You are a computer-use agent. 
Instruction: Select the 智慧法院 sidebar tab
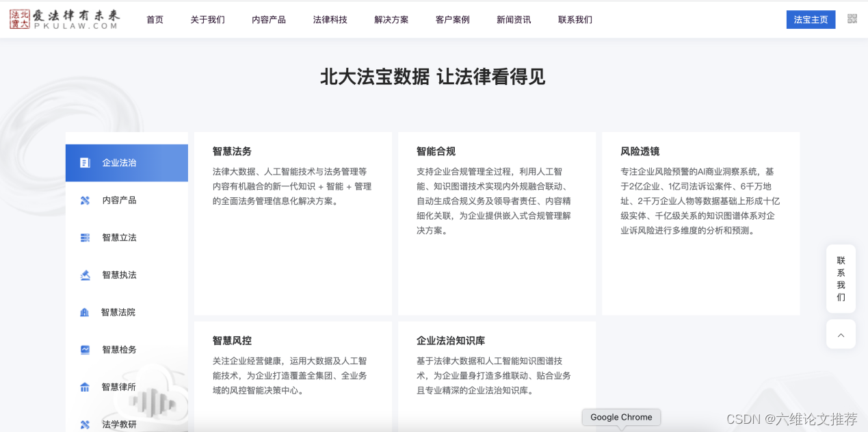pos(127,312)
